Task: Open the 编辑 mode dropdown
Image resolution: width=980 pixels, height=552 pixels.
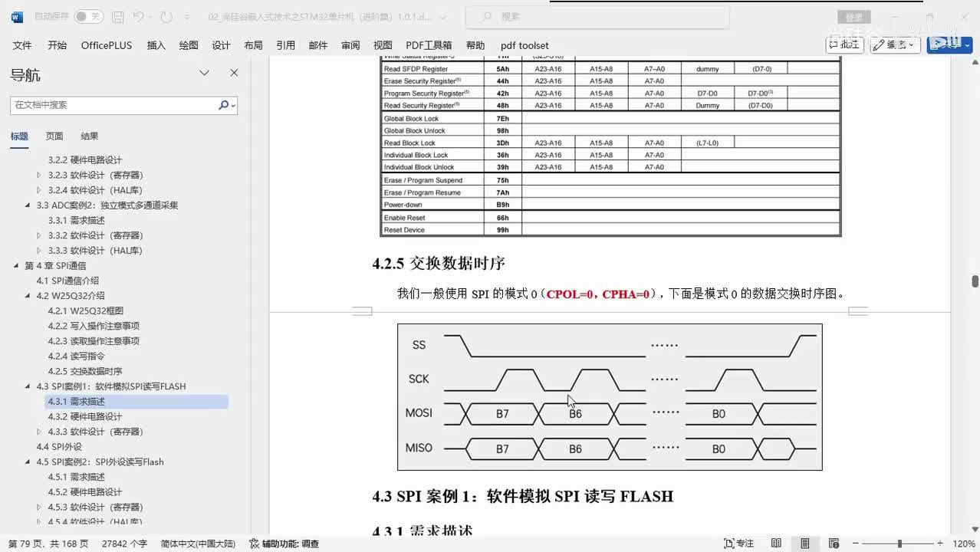Action: coord(895,44)
